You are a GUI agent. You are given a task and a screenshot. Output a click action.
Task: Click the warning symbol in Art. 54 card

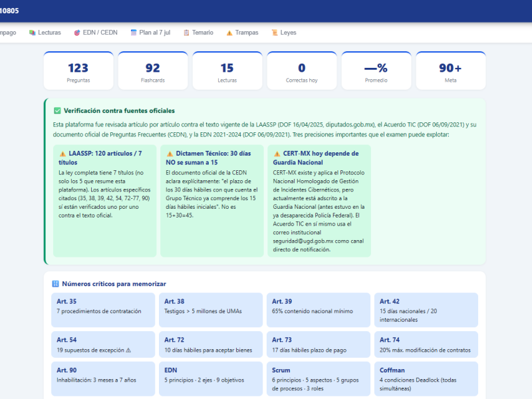click(x=128, y=350)
